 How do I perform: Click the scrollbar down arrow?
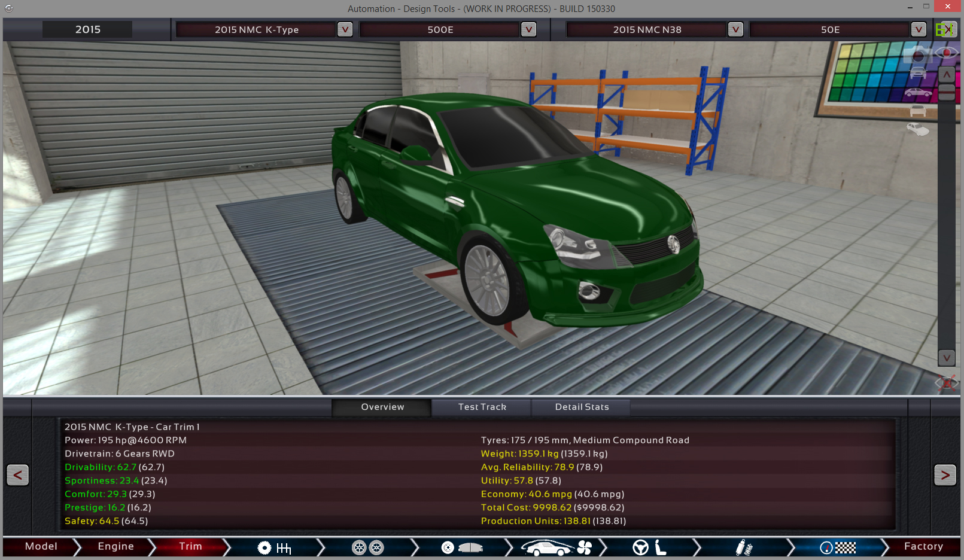click(946, 358)
